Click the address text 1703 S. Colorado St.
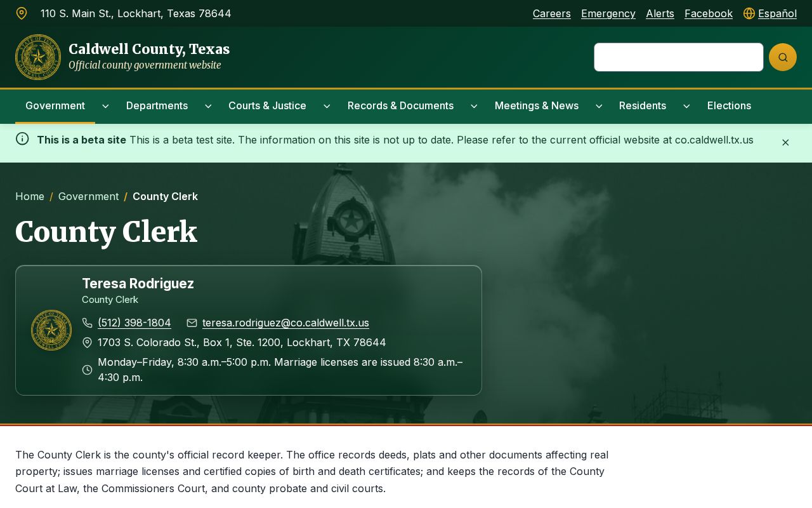Screen dimensions: 812x508 coord(242,343)
